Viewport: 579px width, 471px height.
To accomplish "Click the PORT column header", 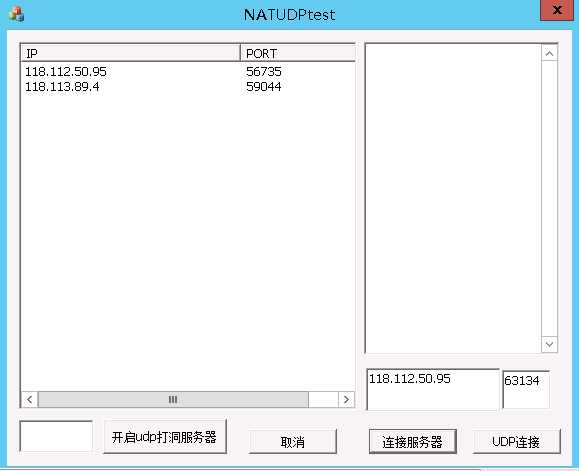I will pos(298,53).
